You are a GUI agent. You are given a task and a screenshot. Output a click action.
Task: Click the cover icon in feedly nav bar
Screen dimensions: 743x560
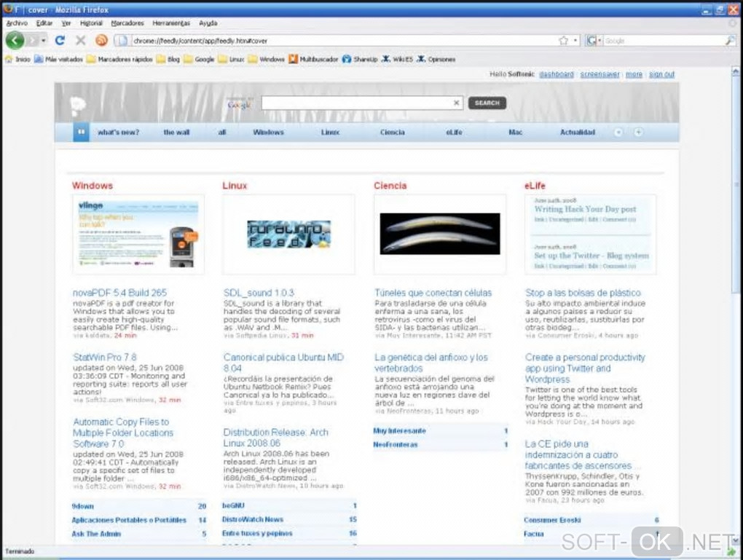(81, 133)
